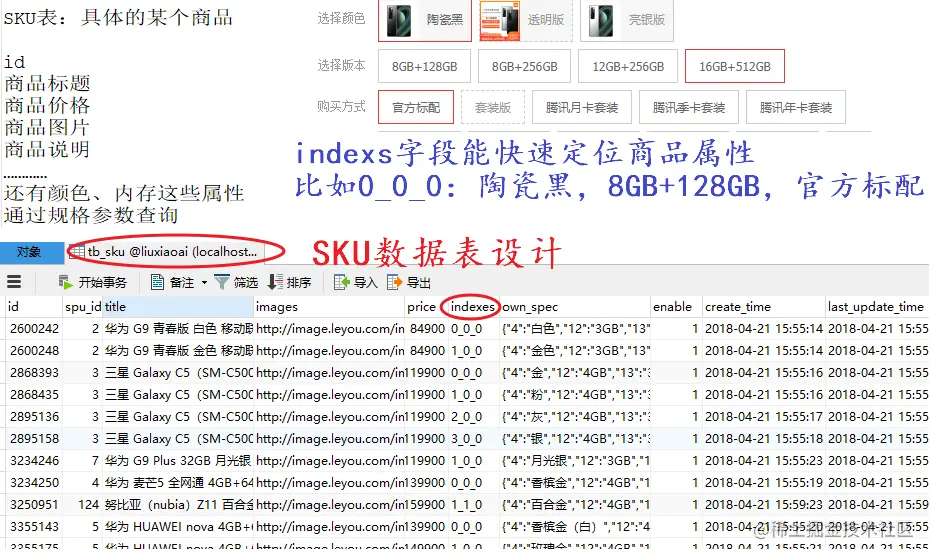Image resolution: width=931 pixels, height=557 pixels.
Task: Click the 导出 export icon
Action: (394, 283)
